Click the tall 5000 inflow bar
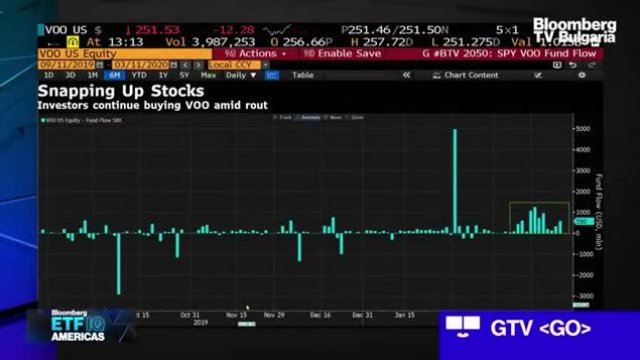 [455, 181]
